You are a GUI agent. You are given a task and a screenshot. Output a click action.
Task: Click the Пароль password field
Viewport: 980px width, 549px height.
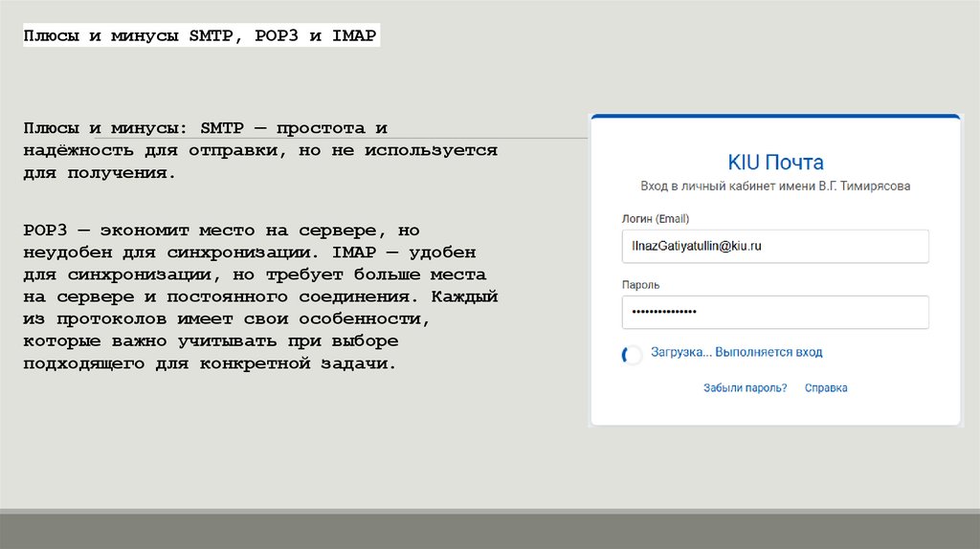(775, 312)
